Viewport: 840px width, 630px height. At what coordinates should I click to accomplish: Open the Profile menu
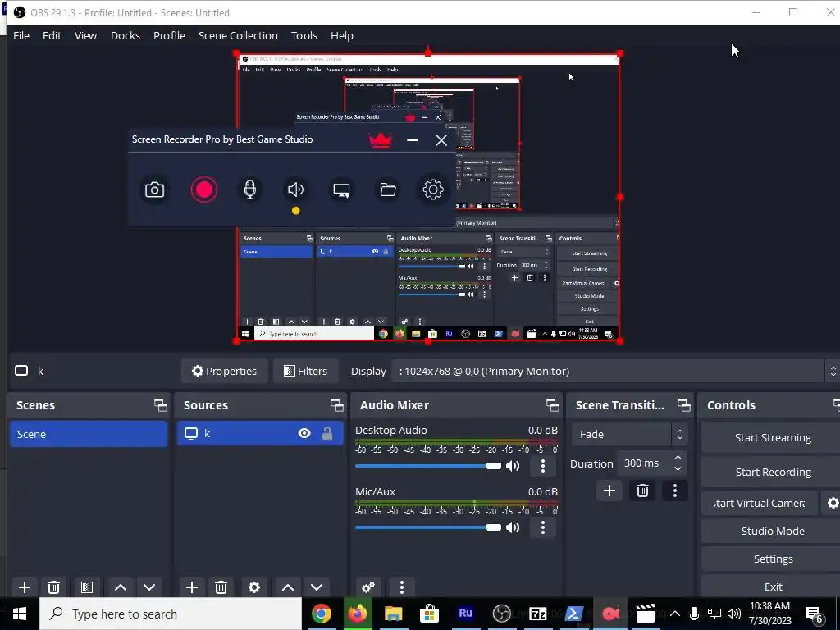pos(169,35)
